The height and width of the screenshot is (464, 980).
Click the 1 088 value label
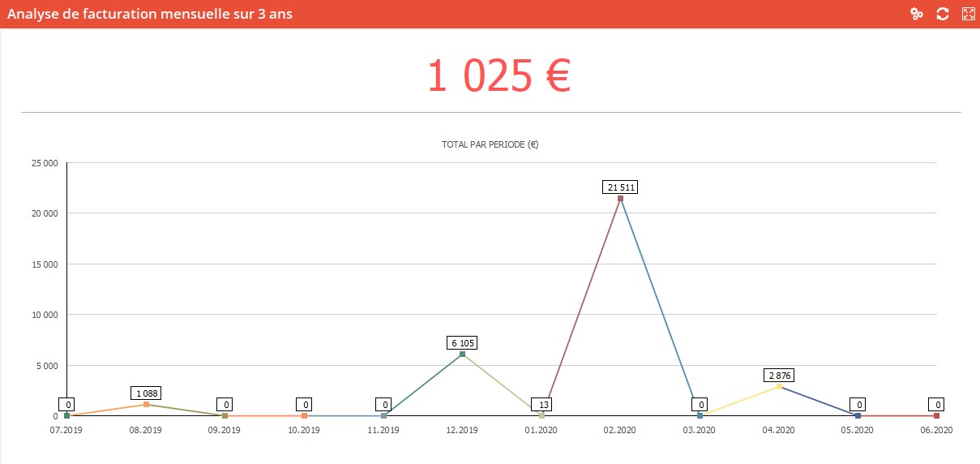[146, 393]
